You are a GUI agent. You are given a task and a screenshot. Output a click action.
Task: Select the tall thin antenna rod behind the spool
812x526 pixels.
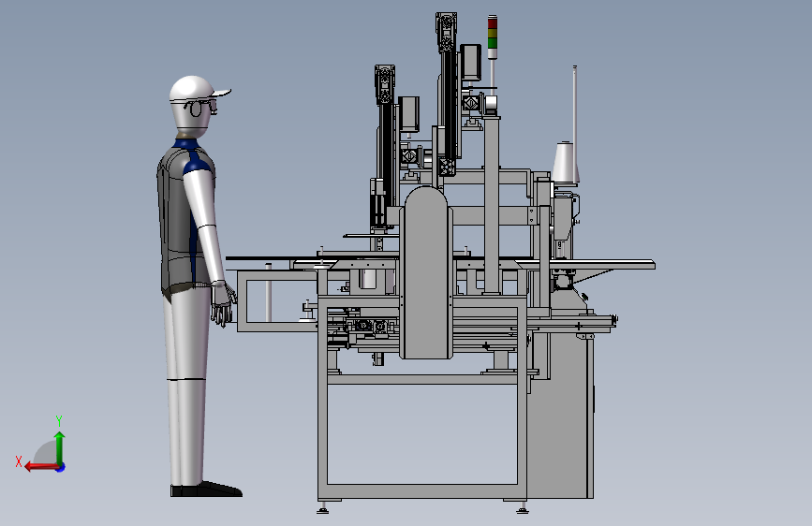[575, 124]
